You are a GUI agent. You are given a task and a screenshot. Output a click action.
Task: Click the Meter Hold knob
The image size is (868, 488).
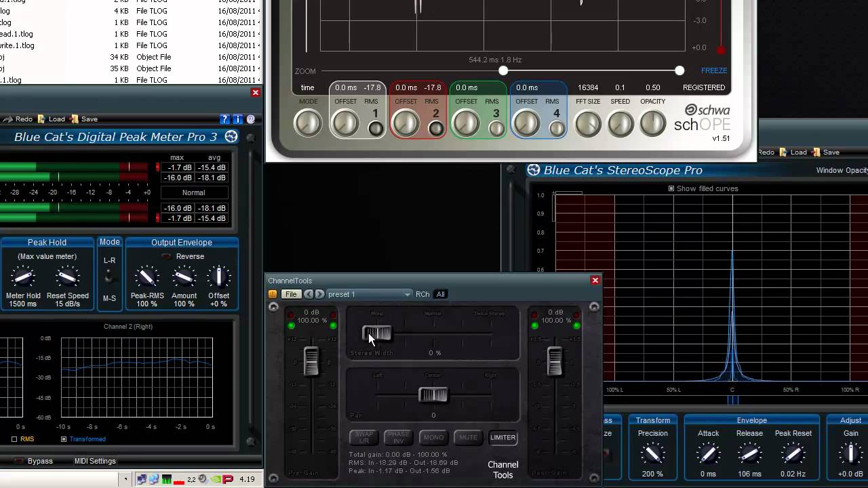pyautogui.click(x=23, y=277)
